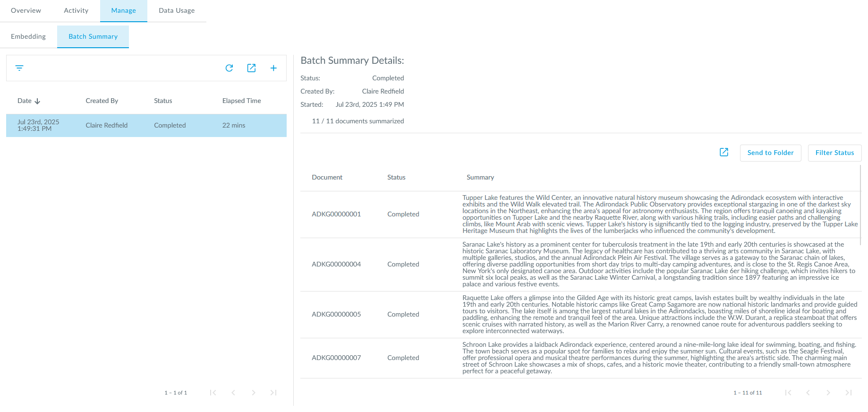
Task: Go to next page in batch list
Action: click(x=254, y=393)
